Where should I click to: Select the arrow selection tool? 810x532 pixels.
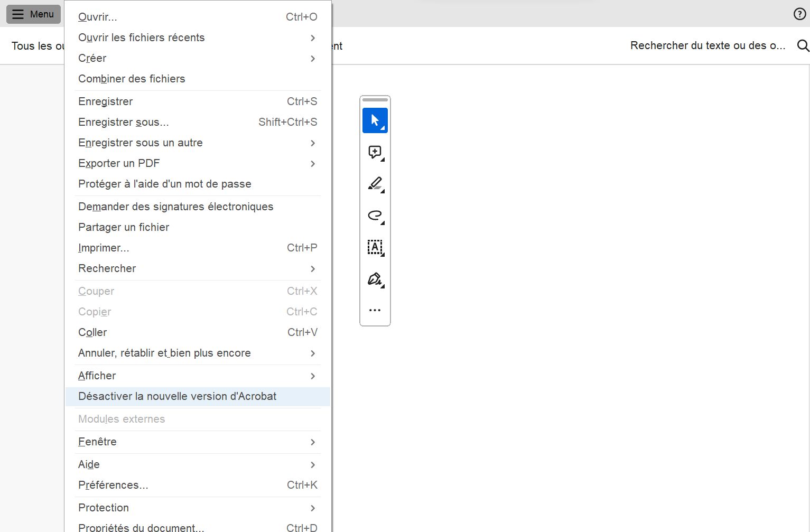tap(375, 120)
